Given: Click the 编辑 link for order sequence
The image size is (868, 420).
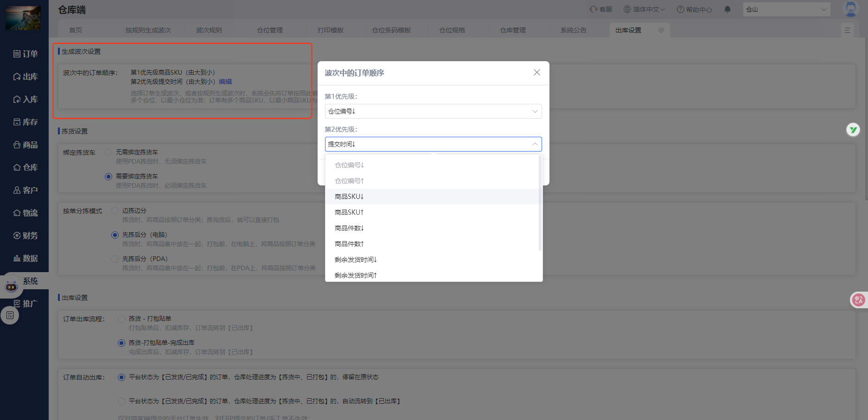Looking at the screenshot, I should 225,82.
